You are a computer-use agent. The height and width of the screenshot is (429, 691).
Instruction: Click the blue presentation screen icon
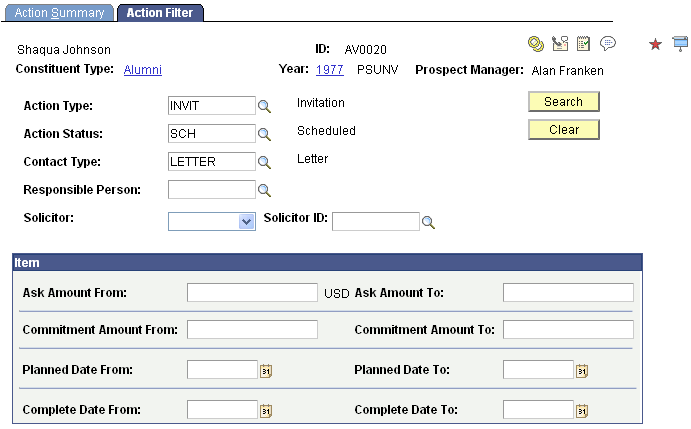click(x=680, y=44)
